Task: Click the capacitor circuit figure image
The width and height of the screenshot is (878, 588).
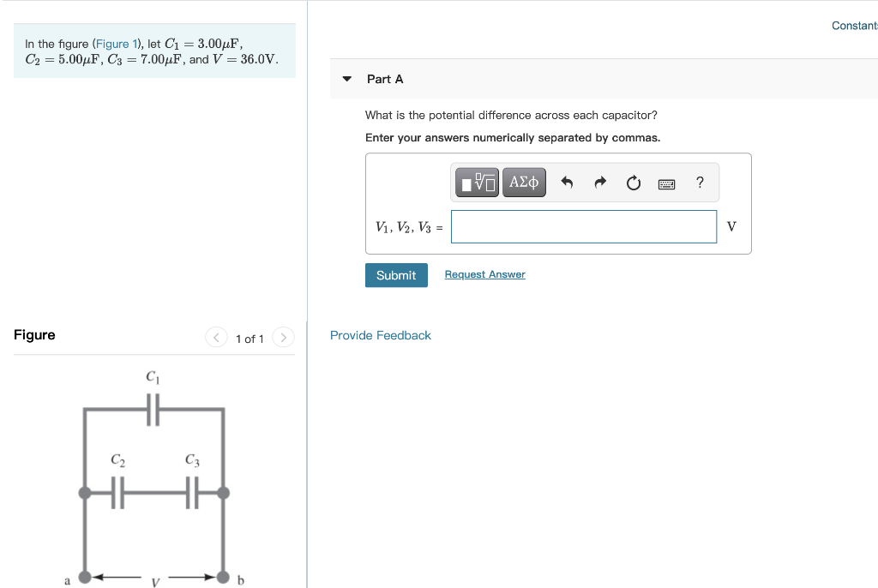Action: point(154,477)
